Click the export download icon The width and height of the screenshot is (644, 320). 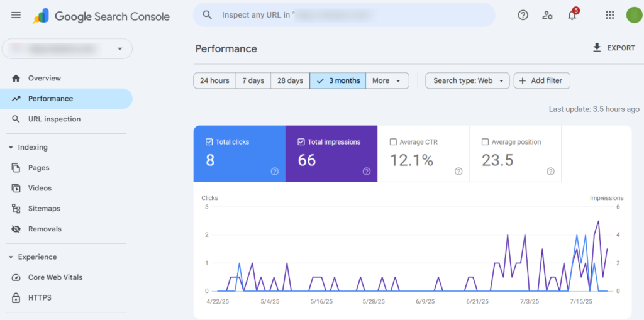click(597, 48)
